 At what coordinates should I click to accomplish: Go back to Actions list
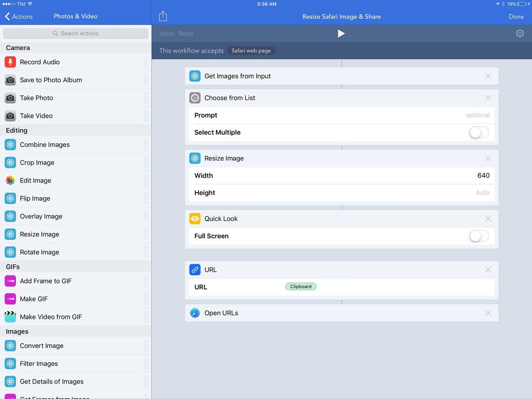pos(19,16)
